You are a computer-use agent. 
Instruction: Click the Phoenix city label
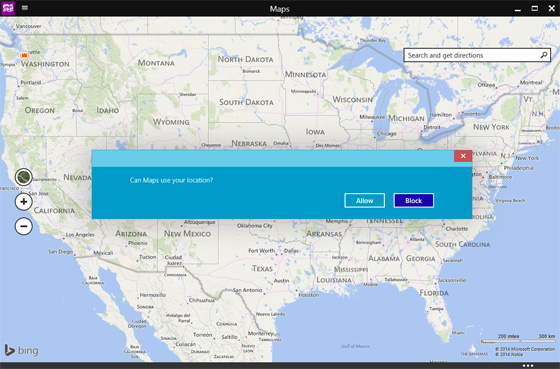[x=138, y=243]
